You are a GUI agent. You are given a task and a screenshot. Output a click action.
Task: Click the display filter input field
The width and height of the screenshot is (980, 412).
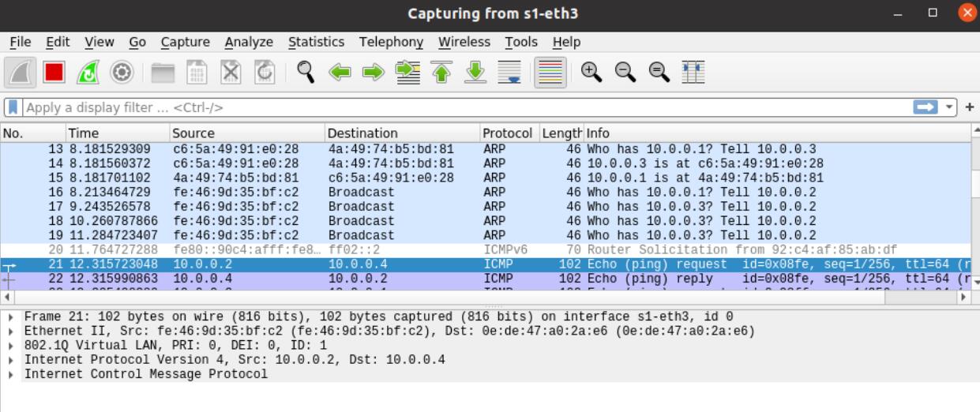coord(466,107)
